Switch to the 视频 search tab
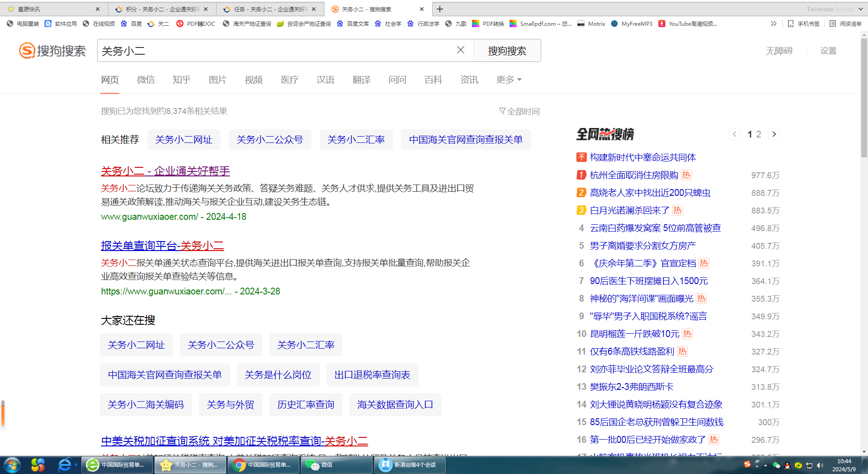The height and width of the screenshot is (474, 868). 254,80
